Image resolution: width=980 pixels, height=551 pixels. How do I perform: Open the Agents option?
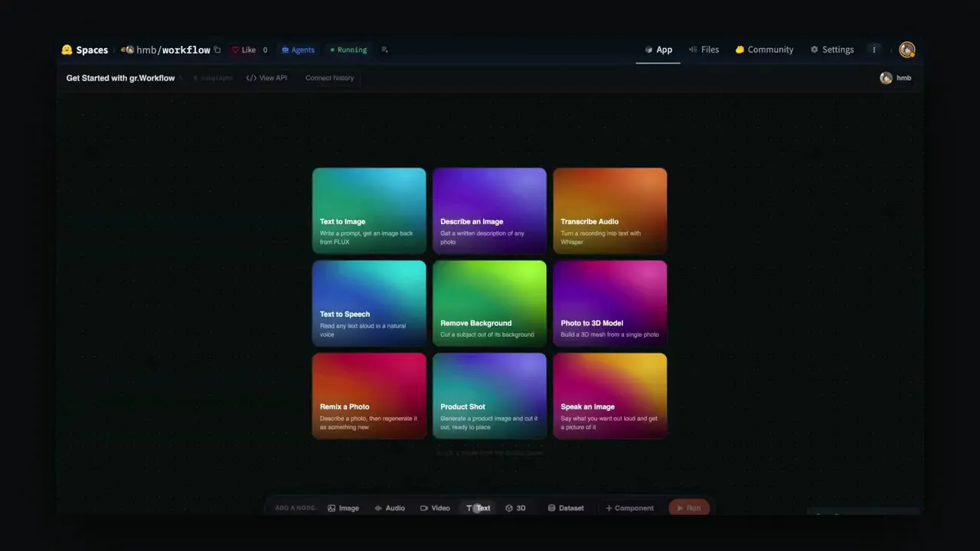[298, 50]
